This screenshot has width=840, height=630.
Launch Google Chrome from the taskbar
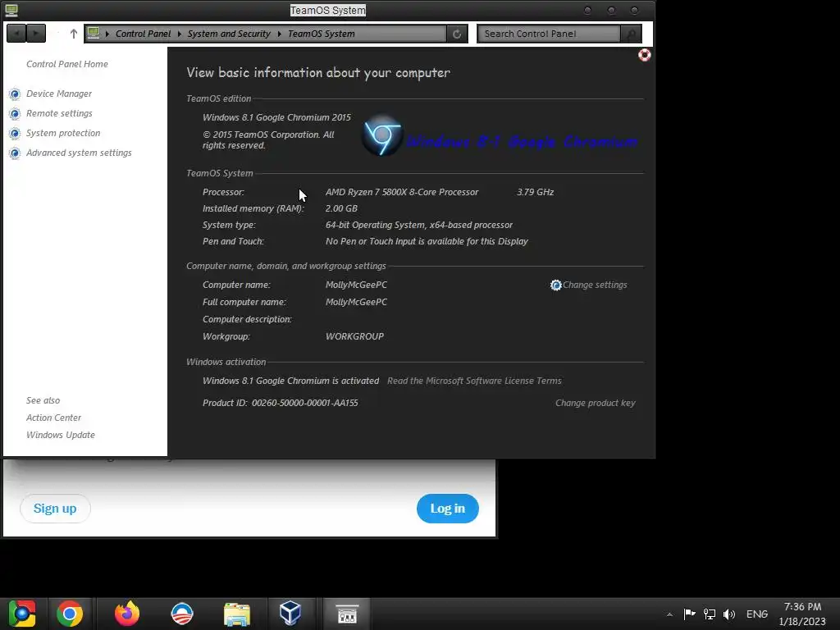[70, 614]
